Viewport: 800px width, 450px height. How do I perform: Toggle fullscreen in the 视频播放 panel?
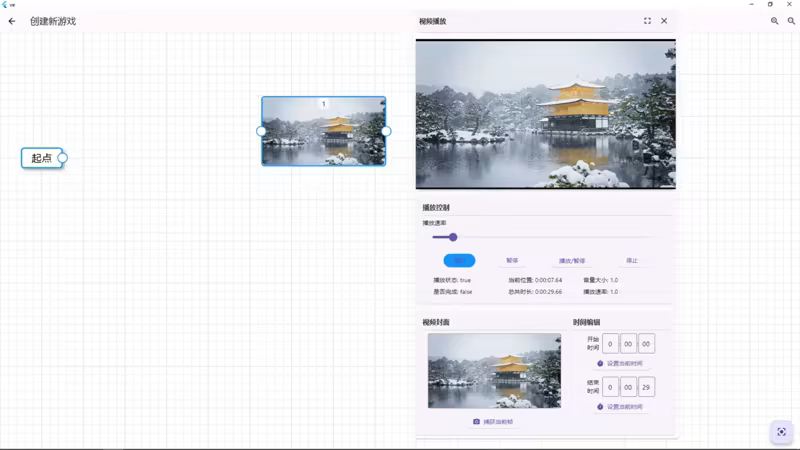[x=647, y=21]
